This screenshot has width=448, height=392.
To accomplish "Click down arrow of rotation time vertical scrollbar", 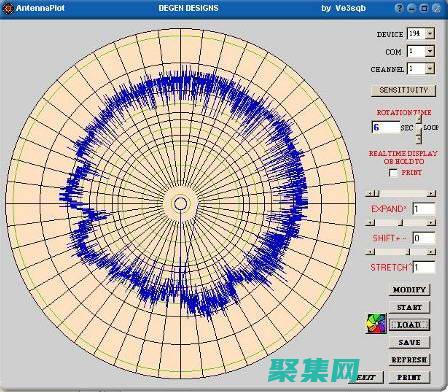I will pyautogui.click(x=419, y=139).
